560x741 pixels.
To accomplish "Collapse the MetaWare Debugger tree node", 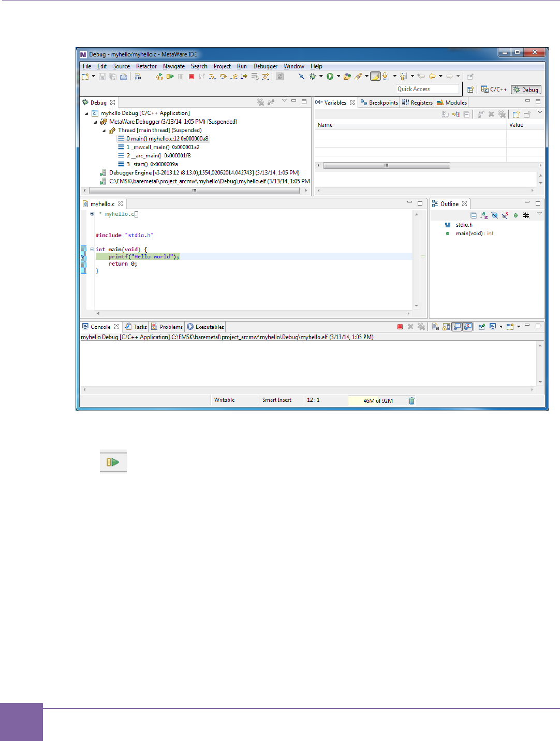I will coord(95,122).
